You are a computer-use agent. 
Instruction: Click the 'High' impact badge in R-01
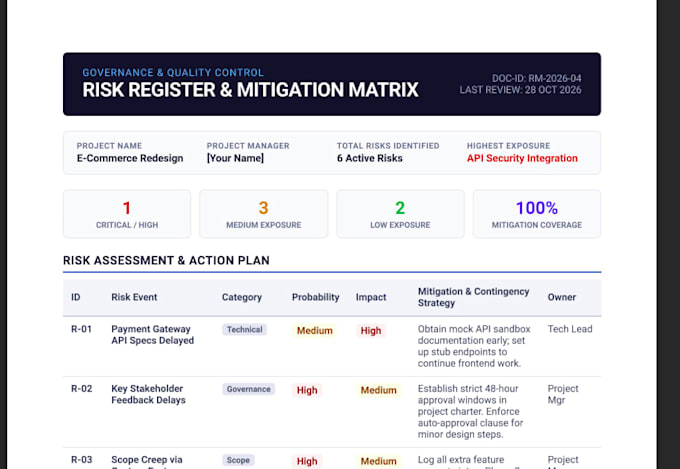371,331
